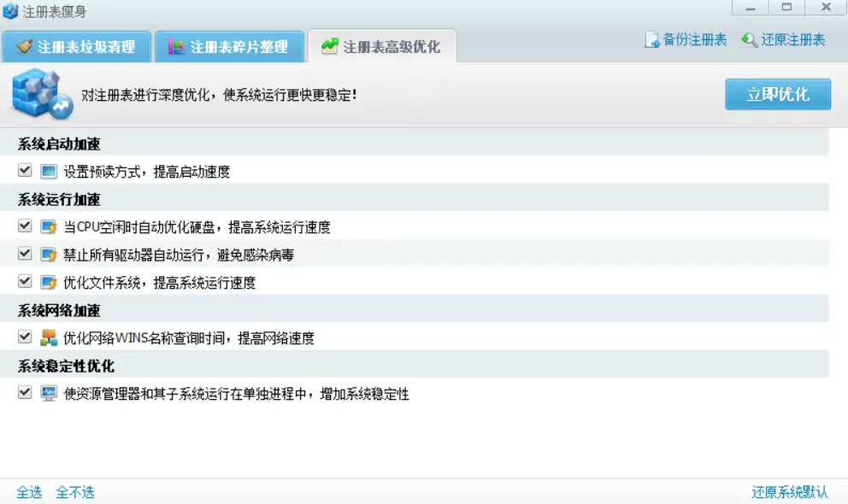Click the icon beside 优化文件系统
Screen dimensions: 848x504
[x=49, y=281]
